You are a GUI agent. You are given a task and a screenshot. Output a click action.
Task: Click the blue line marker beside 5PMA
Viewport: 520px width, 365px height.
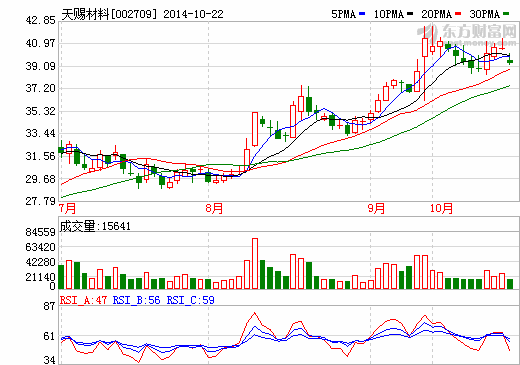click(362, 14)
